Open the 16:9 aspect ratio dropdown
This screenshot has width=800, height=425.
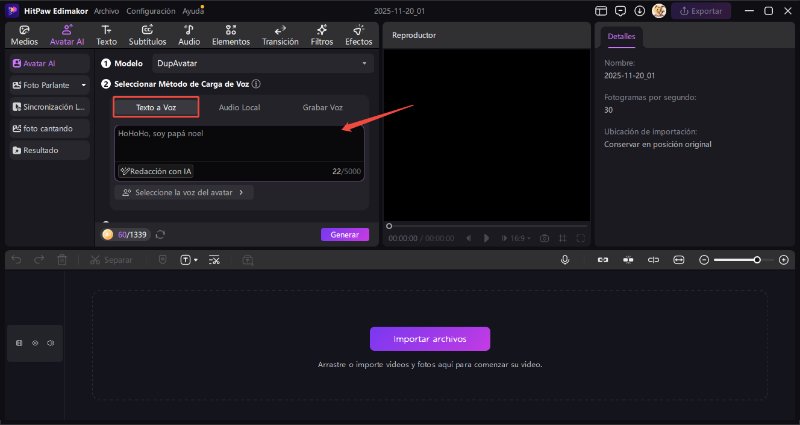click(x=520, y=238)
